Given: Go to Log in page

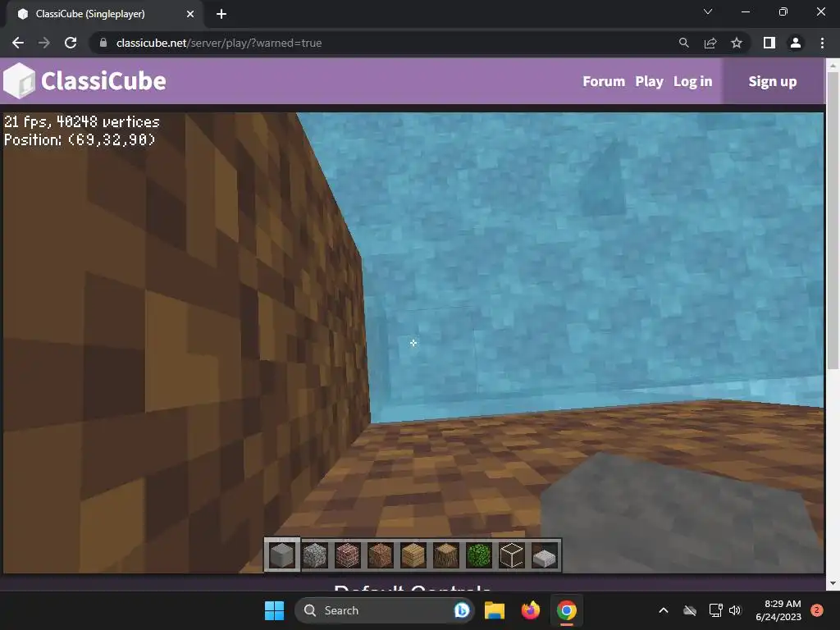Looking at the screenshot, I should [692, 81].
